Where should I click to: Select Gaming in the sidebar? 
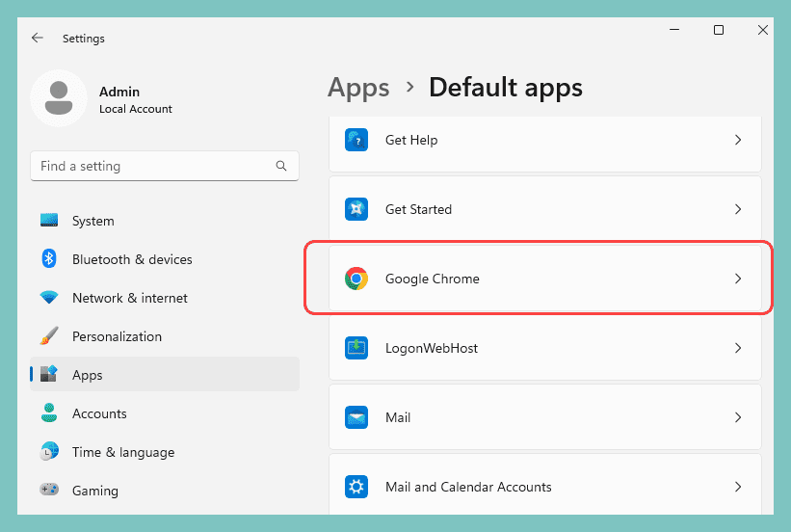(165, 491)
